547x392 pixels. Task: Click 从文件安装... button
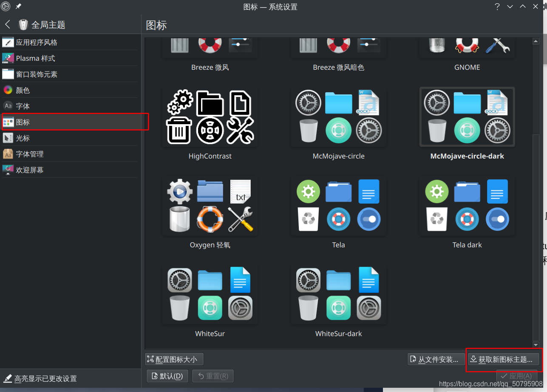tap(435, 359)
